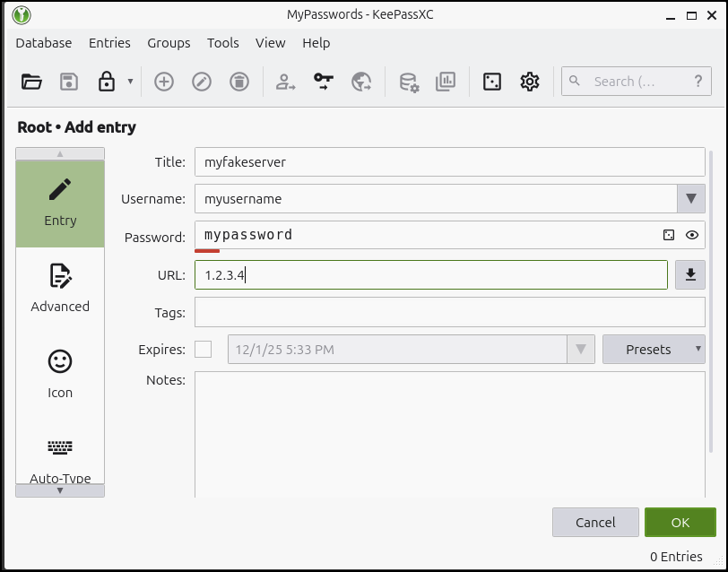This screenshot has width=728, height=572.
Task: Click the application settings gear icon
Action: coord(529,81)
